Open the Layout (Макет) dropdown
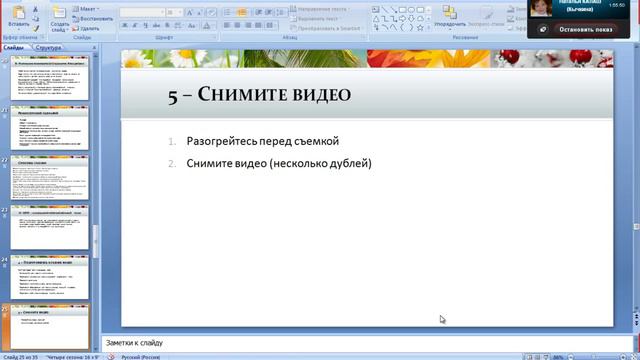This screenshot has width=640, height=360. click(x=86, y=9)
